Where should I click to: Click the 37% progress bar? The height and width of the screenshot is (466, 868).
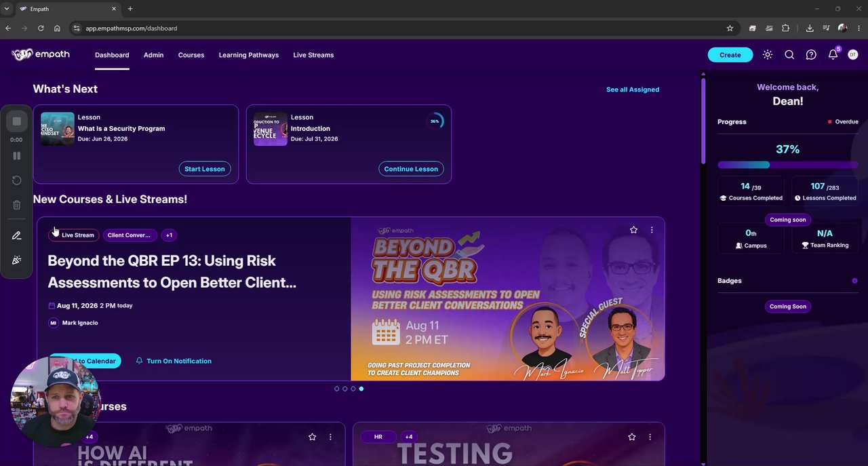[x=788, y=165]
